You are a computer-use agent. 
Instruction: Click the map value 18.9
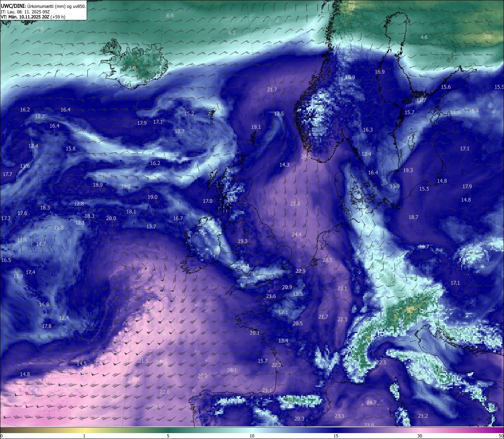point(98,185)
